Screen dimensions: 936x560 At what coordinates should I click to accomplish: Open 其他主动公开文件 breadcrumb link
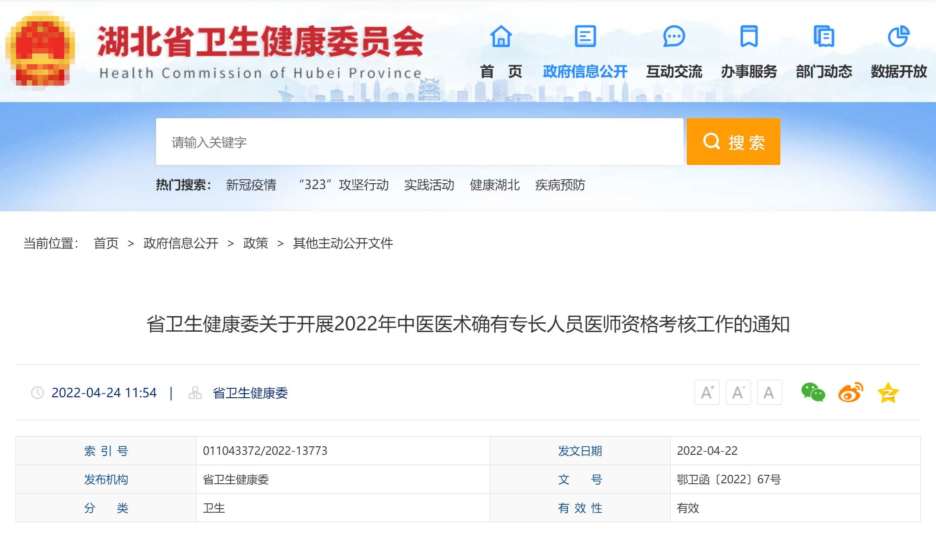tap(342, 243)
